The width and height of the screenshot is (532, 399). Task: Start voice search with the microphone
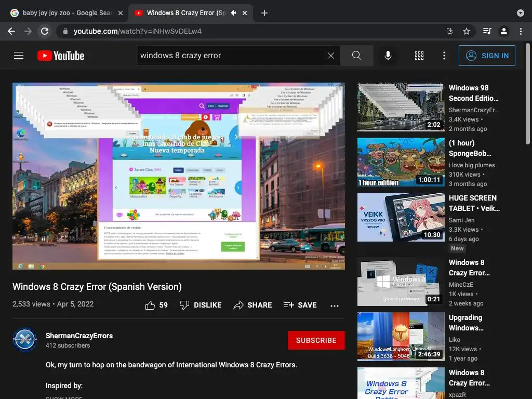pos(388,56)
